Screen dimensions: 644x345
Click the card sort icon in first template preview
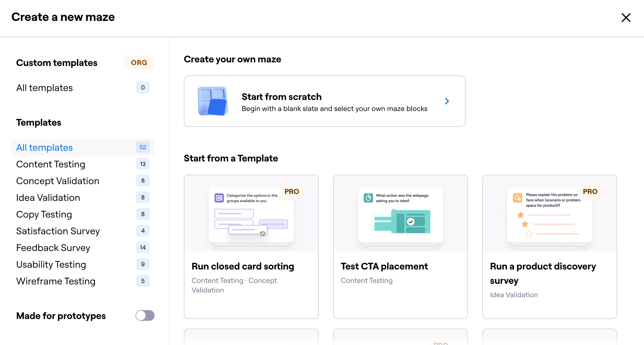(x=219, y=198)
